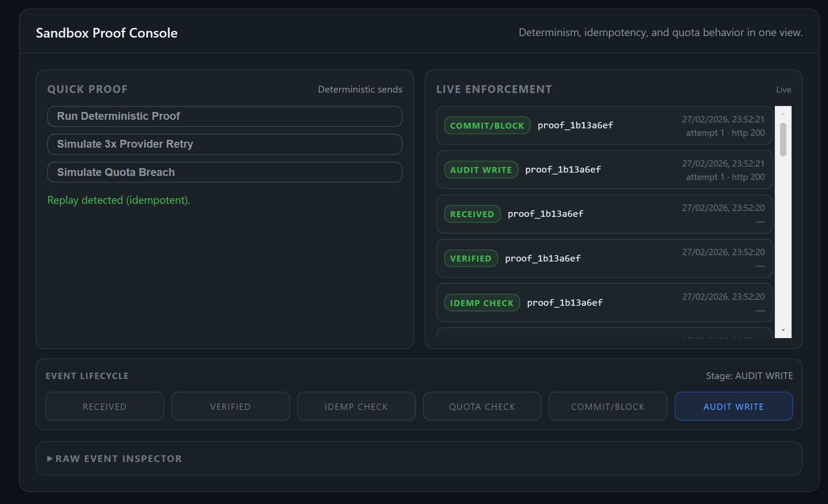Image resolution: width=828 pixels, height=504 pixels.
Task: Select the VERIFIED badge in the event feed
Action: (471, 258)
